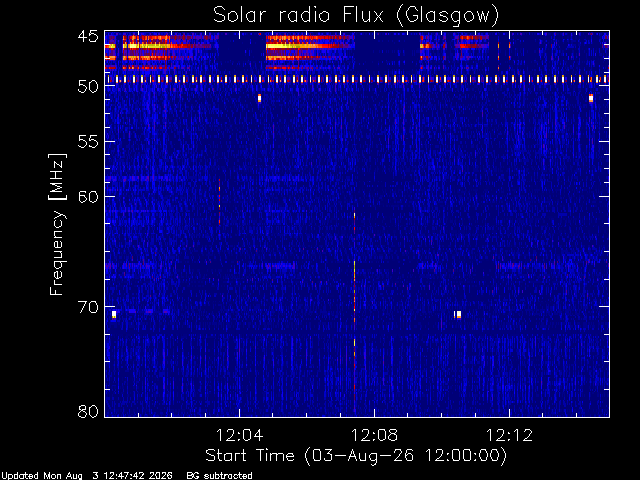This screenshot has width=640, height=480.
Task: Click the 'Solar radio Flux (Glasgow)' title
Action: point(356,16)
